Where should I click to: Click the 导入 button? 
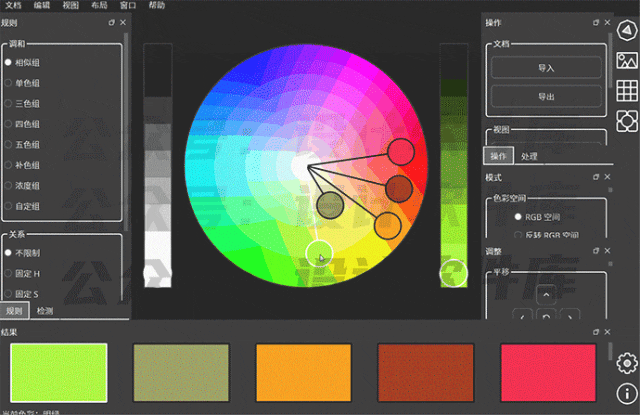click(546, 68)
